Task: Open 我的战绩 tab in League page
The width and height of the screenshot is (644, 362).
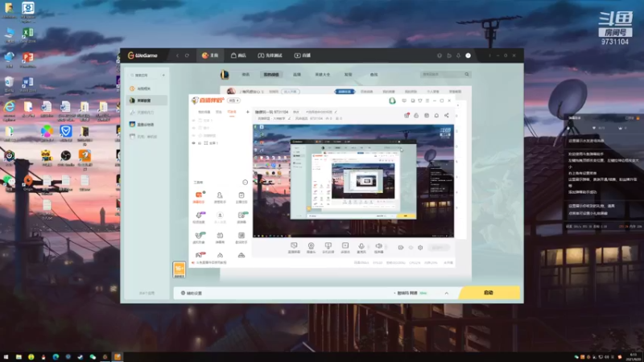Action: 271,75
